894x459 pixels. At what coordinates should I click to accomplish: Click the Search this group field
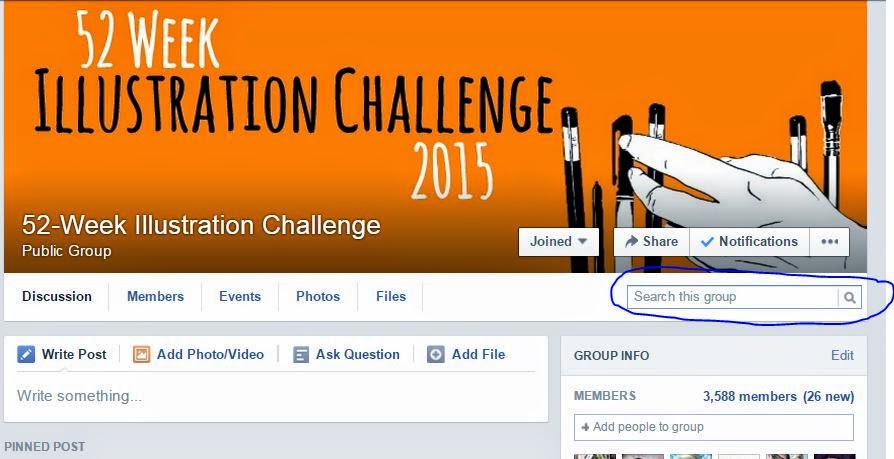pyautogui.click(x=733, y=297)
